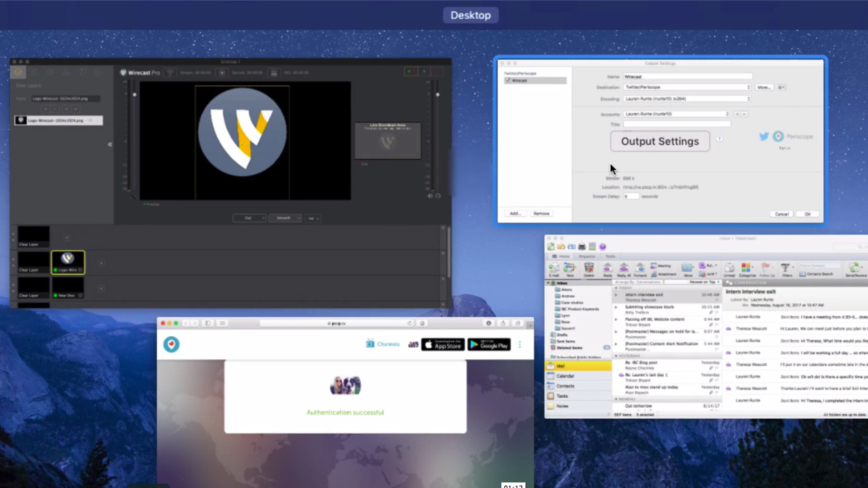The width and height of the screenshot is (868, 488).
Task: Click the record button icon in Wirecast
Action: coord(222,73)
